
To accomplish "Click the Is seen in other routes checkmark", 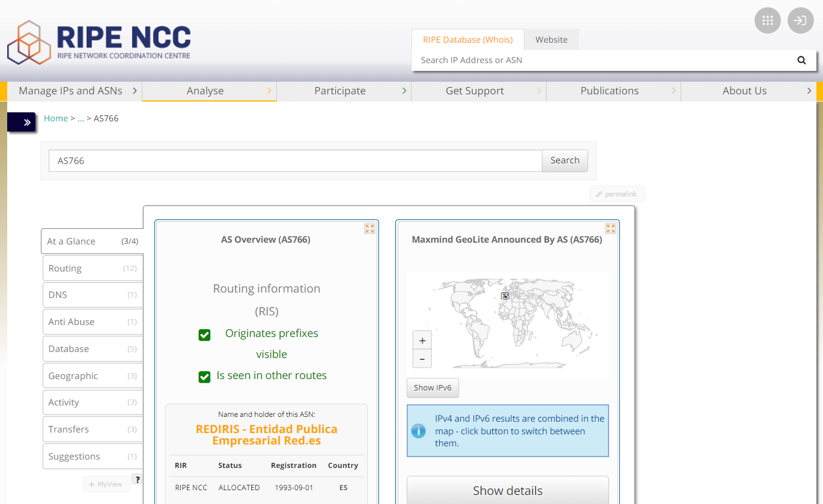I will 204,377.
